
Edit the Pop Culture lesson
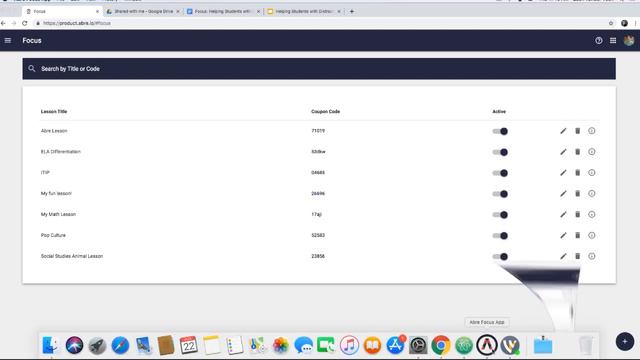click(563, 236)
